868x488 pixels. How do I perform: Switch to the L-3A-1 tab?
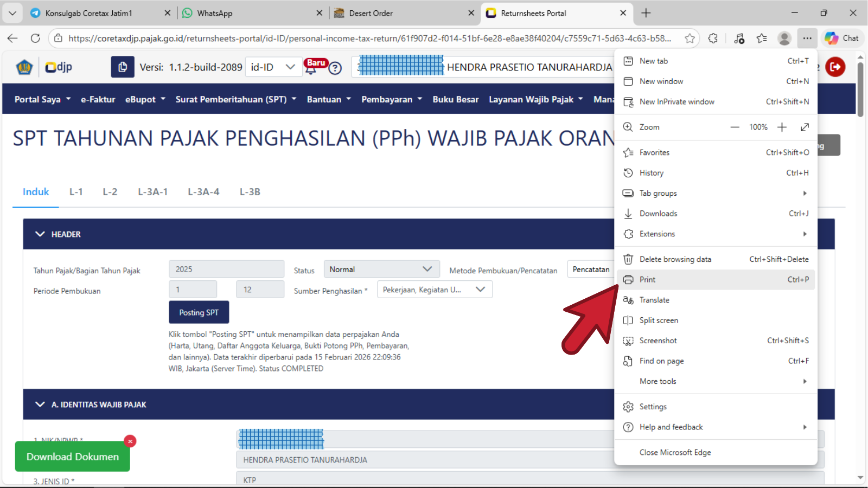pyautogui.click(x=152, y=192)
